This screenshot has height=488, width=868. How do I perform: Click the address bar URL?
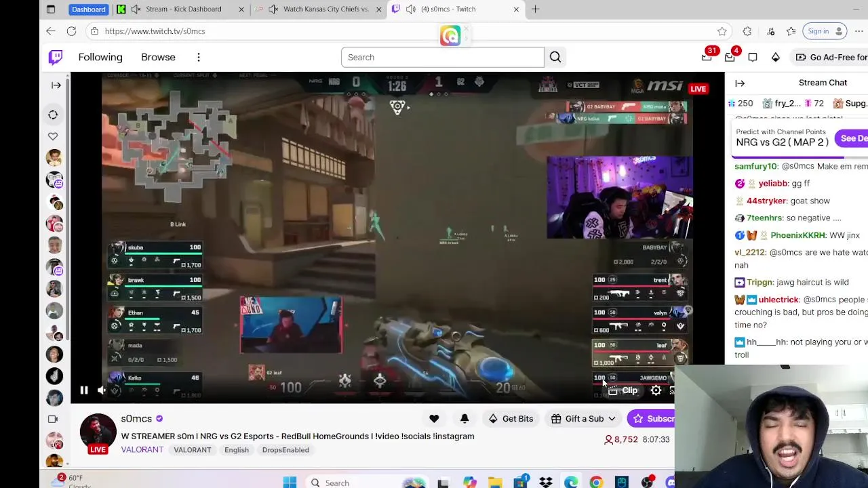click(x=155, y=31)
